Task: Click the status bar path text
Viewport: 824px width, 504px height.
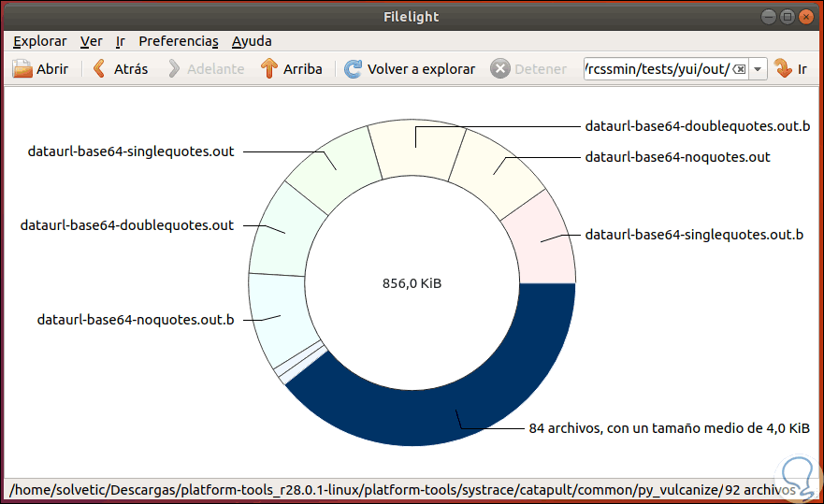Action: [x=402, y=490]
